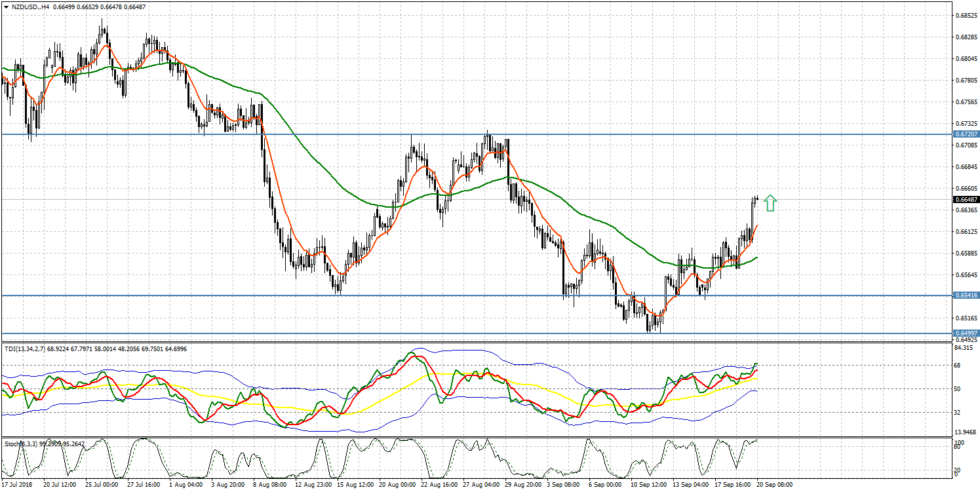This screenshot has height=492, width=980.
Task: Select the green up arrow object
Action: [x=770, y=203]
